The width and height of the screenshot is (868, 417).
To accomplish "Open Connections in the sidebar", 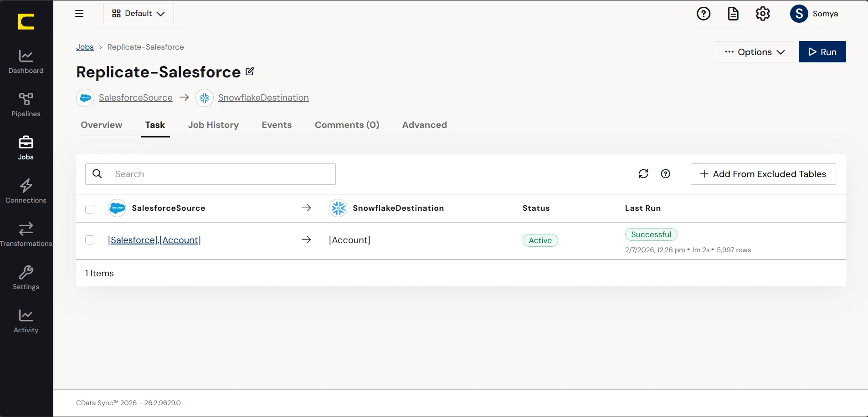I will [26, 192].
